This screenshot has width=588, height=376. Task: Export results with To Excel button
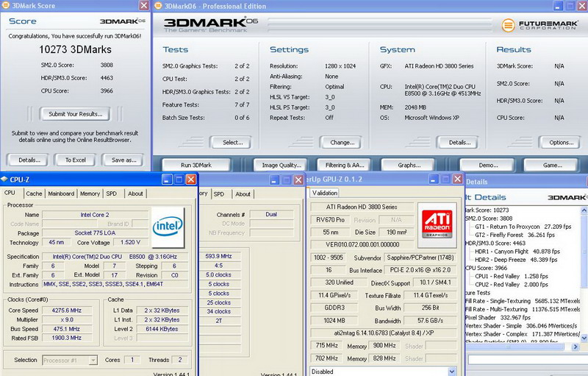pyautogui.click(x=76, y=160)
